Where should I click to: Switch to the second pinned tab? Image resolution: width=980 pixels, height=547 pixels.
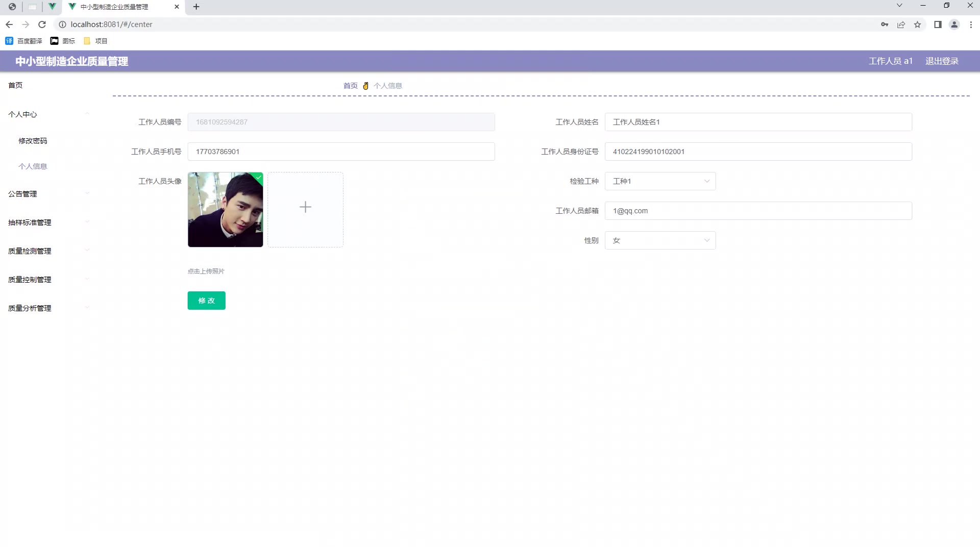coord(32,7)
